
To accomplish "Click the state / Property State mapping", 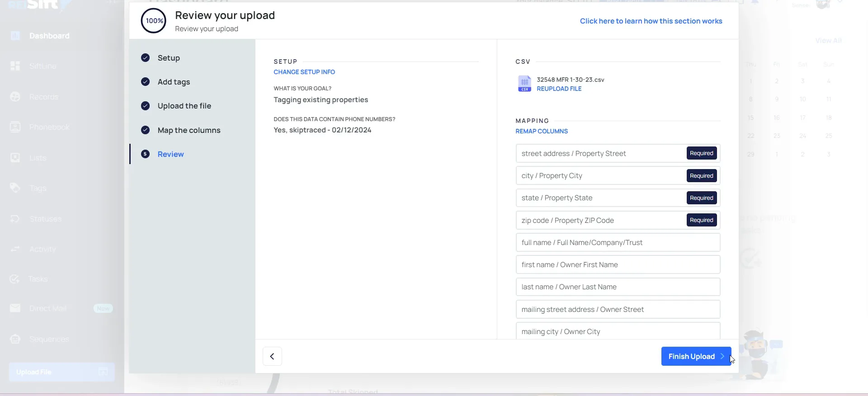I will [x=618, y=198].
